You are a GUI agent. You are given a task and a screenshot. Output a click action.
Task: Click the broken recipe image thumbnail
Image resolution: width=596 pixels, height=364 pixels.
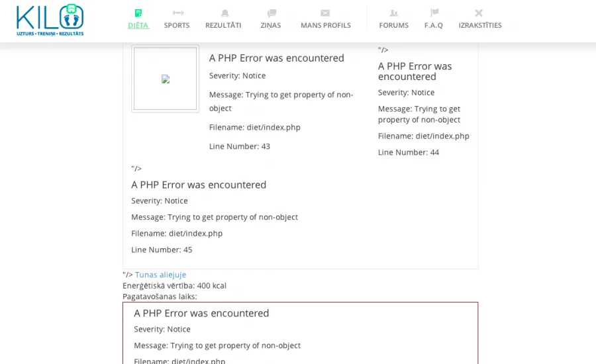coord(166,79)
